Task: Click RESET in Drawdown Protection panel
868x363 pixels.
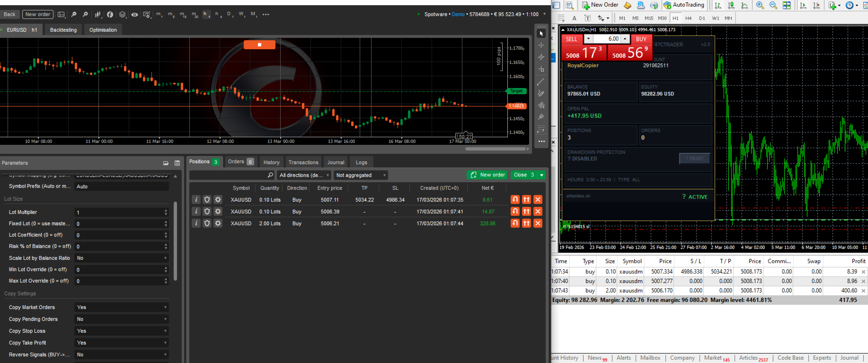Action: [x=695, y=159]
